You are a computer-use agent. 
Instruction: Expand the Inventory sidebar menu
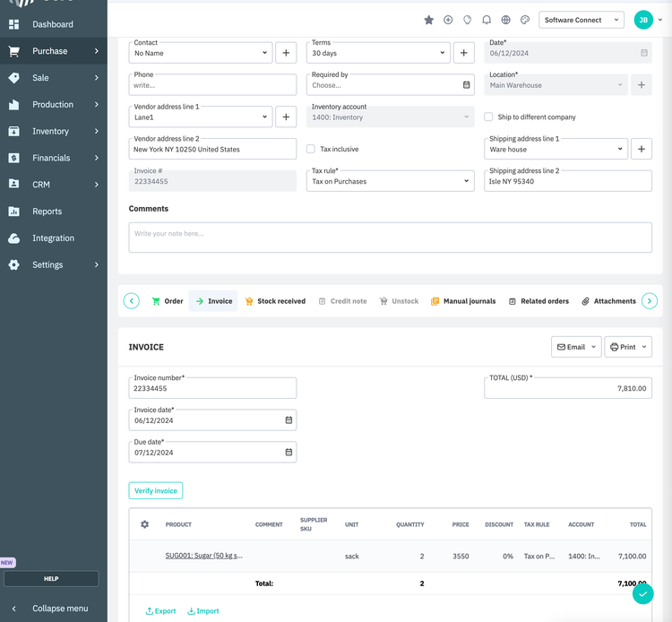tap(54, 131)
